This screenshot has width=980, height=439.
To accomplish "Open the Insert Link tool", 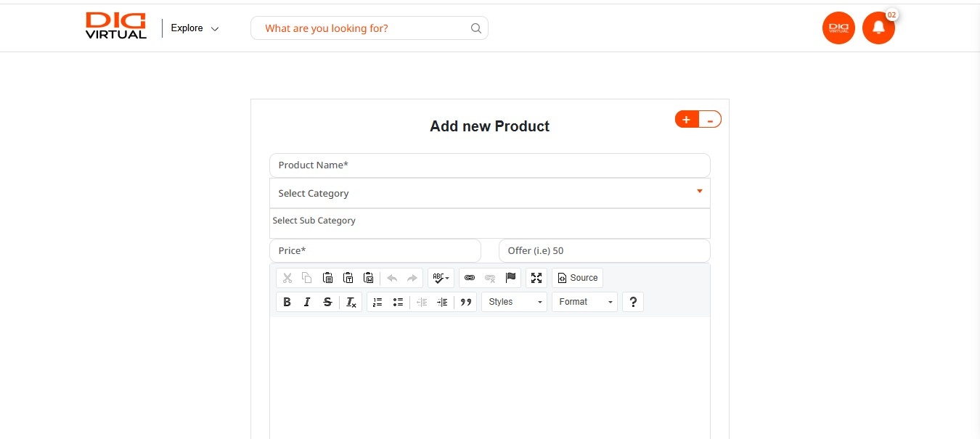I will coord(470,278).
